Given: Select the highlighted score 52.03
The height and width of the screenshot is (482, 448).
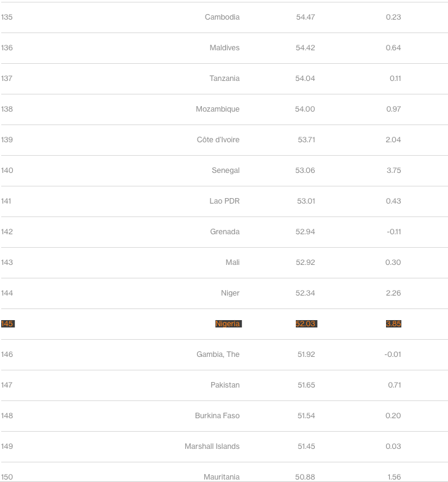Looking at the screenshot, I should tap(306, 324).
